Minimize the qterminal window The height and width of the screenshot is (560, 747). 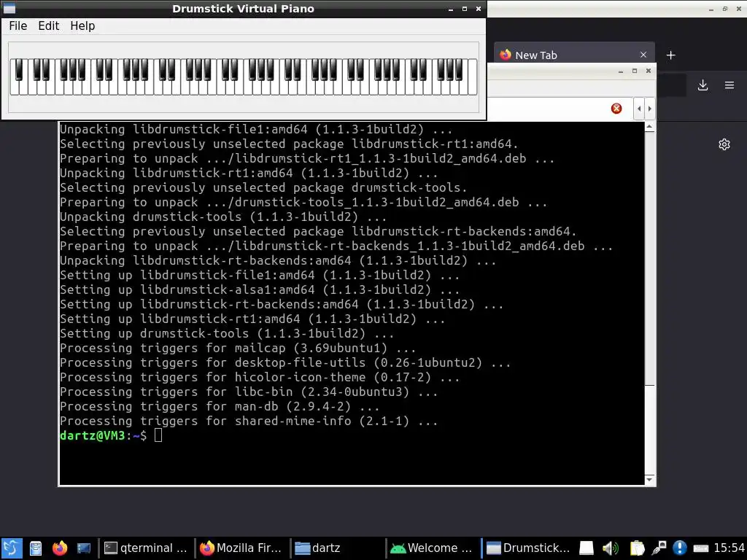(x=620, y=71)
